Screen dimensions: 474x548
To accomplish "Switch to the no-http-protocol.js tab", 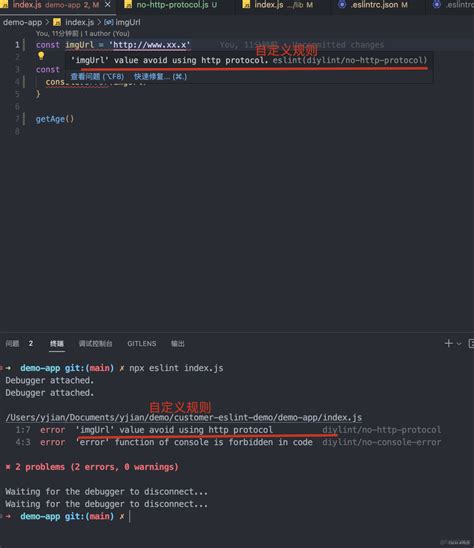I will (171, 5).
